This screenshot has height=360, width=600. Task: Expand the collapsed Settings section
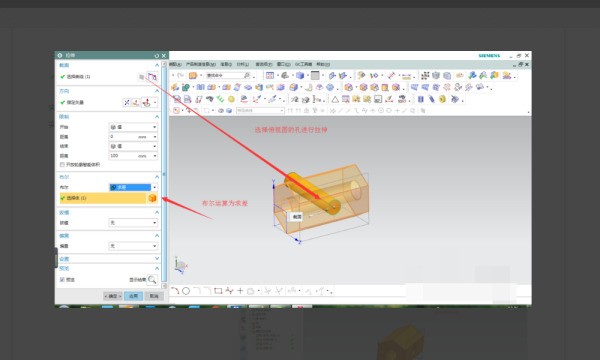pos(108,259)
